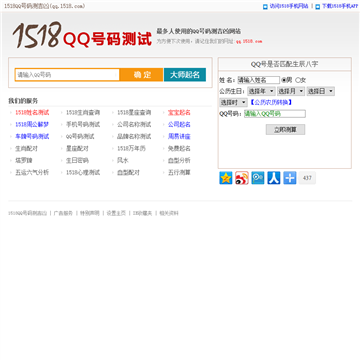Open the 选择时 dropdown
The height and width of the screenshot is (360, 360).
point(233,102)
